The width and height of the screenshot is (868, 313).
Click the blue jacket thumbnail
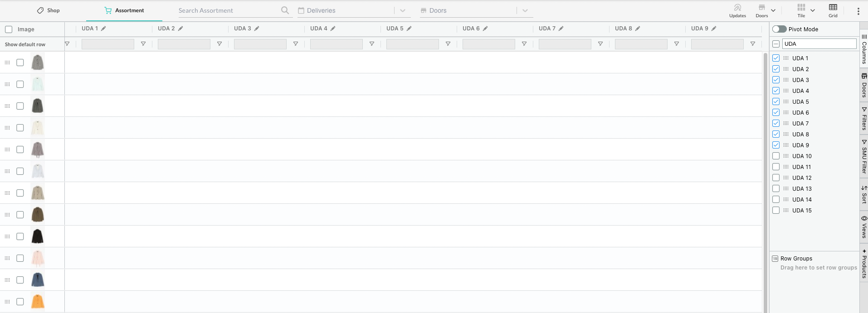coord(38,280)
